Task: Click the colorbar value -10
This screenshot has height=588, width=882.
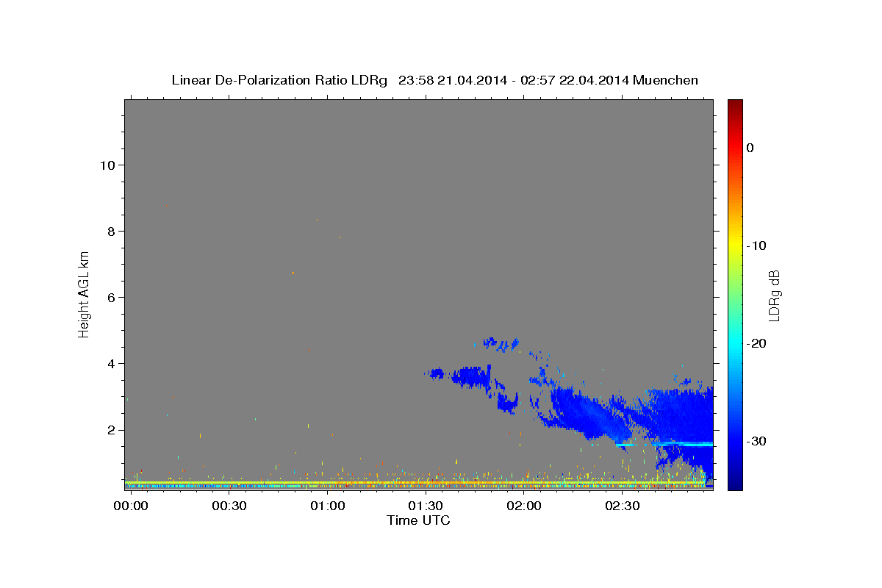Action: click(757, 245)
